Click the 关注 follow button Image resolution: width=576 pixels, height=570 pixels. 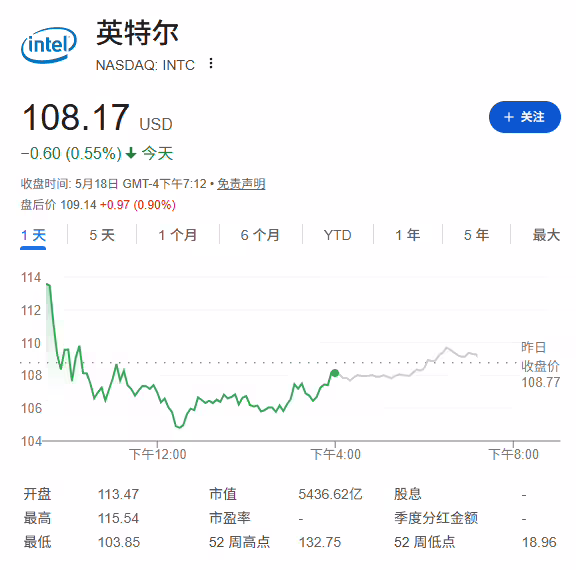[x=525, y=117]
